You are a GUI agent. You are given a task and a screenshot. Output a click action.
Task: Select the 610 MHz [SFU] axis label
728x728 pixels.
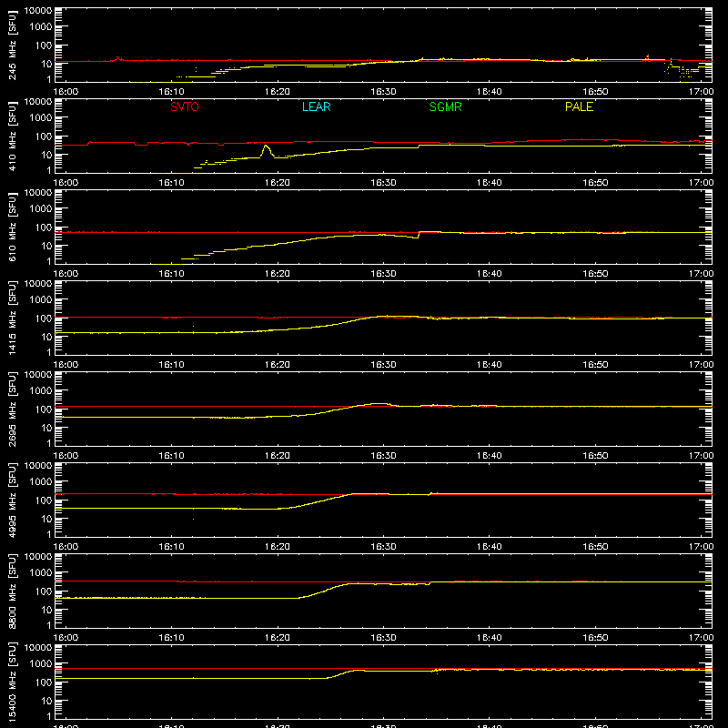click(12, 227)
